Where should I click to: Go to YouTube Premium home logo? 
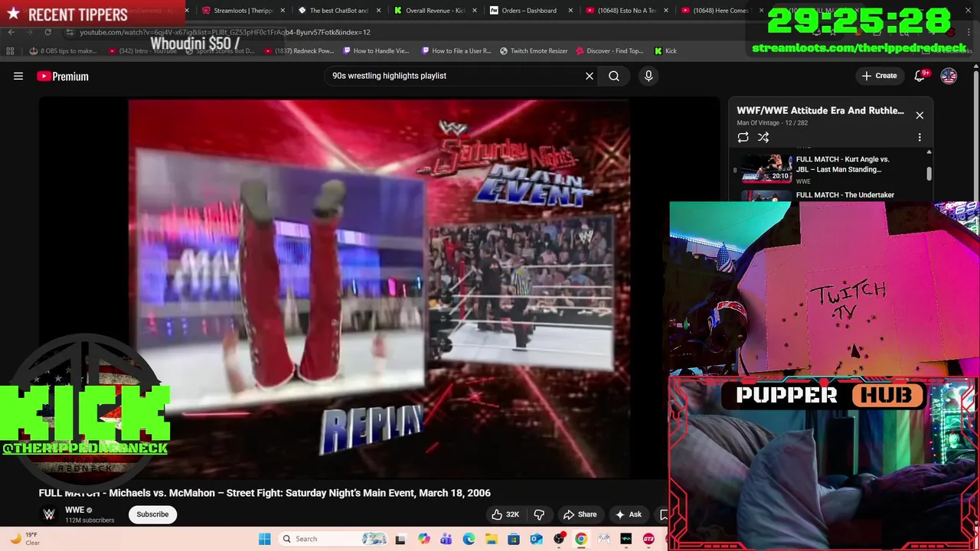coord(63,76)
